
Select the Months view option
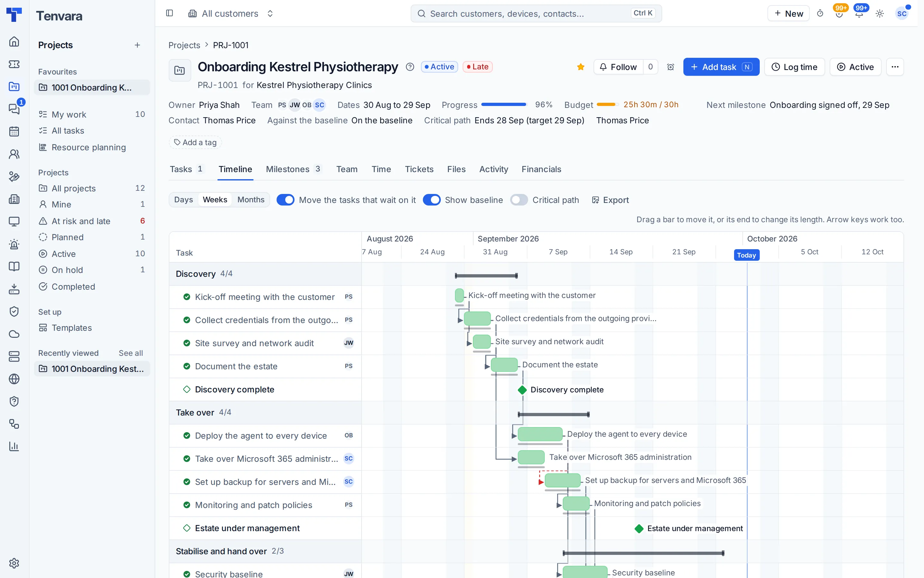pos(251,200)
